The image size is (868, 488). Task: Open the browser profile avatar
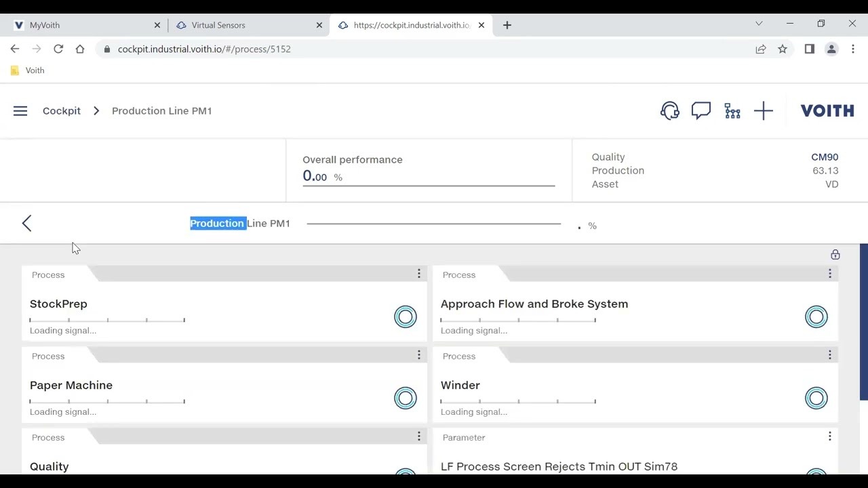click(831, 49)
